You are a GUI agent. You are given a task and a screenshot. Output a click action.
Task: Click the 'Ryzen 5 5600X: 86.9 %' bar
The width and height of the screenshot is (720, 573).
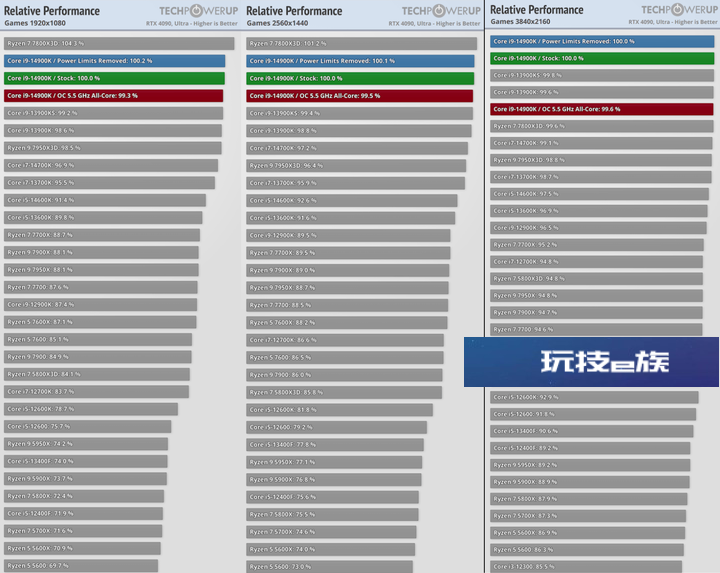point(588,534)
